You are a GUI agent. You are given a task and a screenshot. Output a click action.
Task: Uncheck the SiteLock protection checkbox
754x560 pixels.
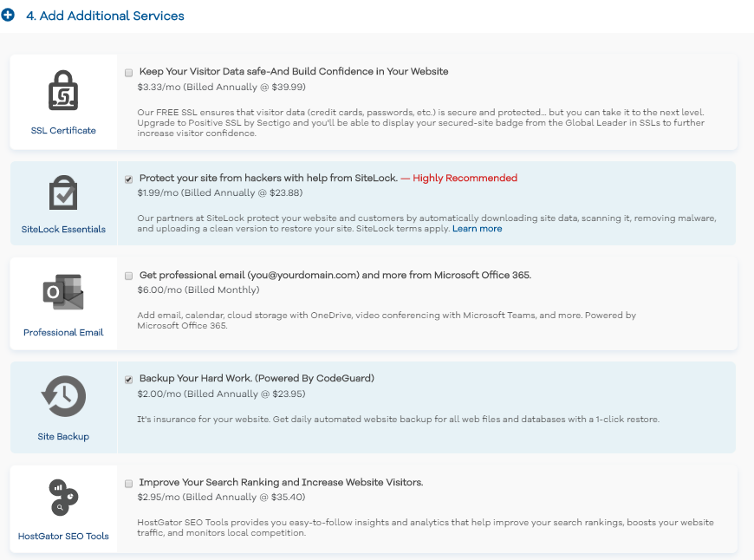point(129,179)
